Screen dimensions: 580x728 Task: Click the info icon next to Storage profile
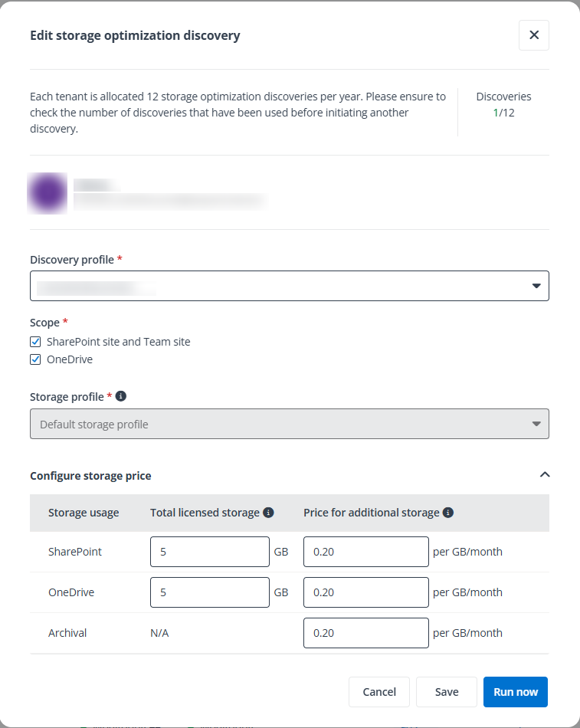point(120,396)
